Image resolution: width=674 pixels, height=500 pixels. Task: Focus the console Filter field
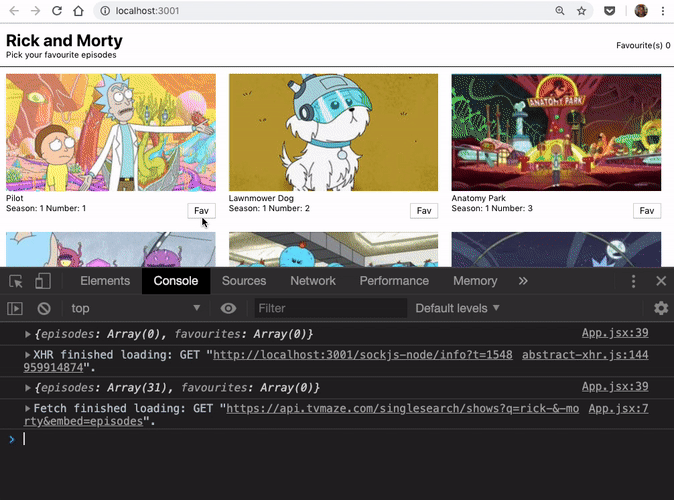[x=331, y=308]
